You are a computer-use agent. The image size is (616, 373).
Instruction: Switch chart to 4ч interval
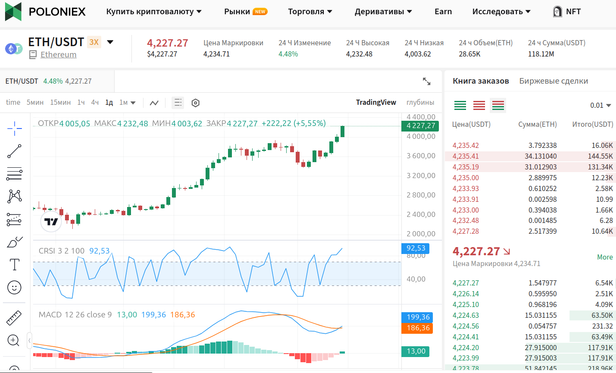tap(95, 103)
